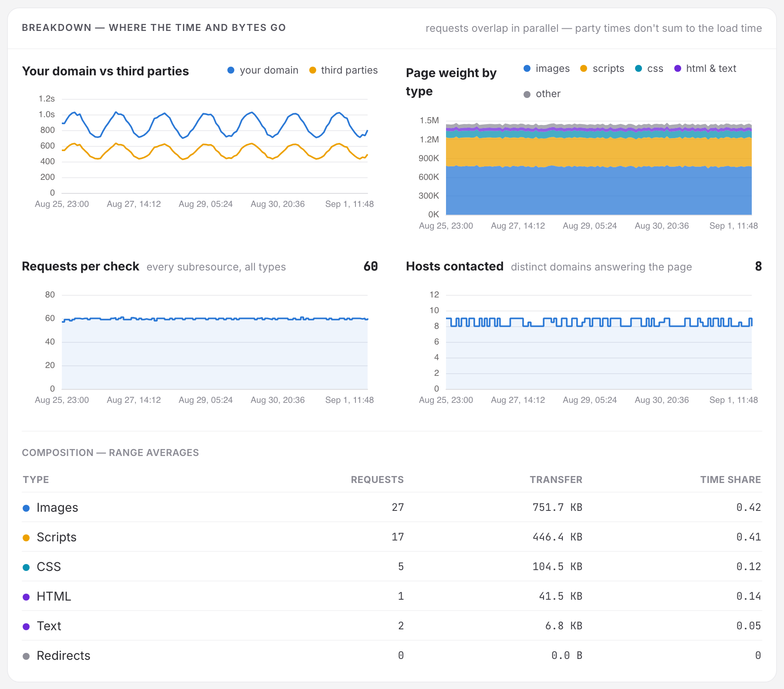Click the 'Requests per check' chart title
The height and width of the screenshot is (689, 784).
(x=81, y=266)
